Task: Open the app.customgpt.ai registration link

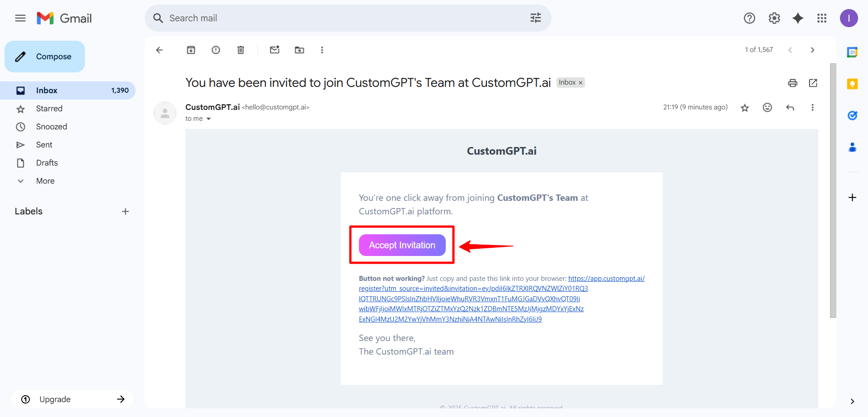Action: [502, 299]
